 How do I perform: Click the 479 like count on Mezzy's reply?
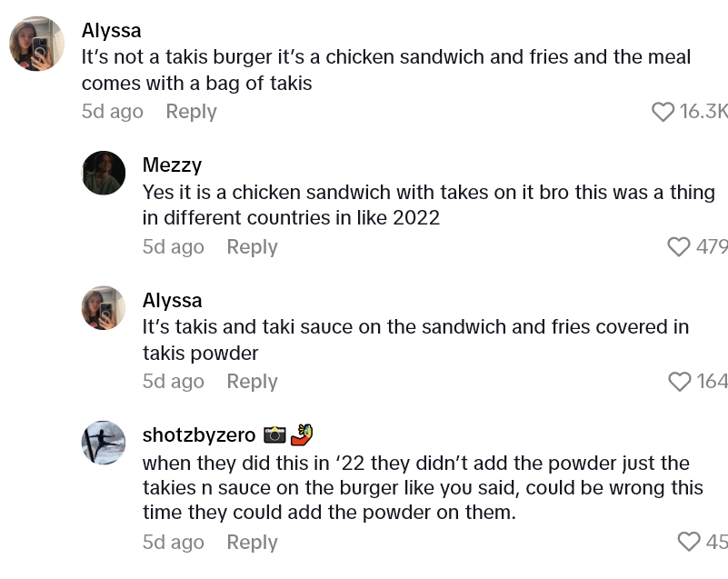click(713, 247)
